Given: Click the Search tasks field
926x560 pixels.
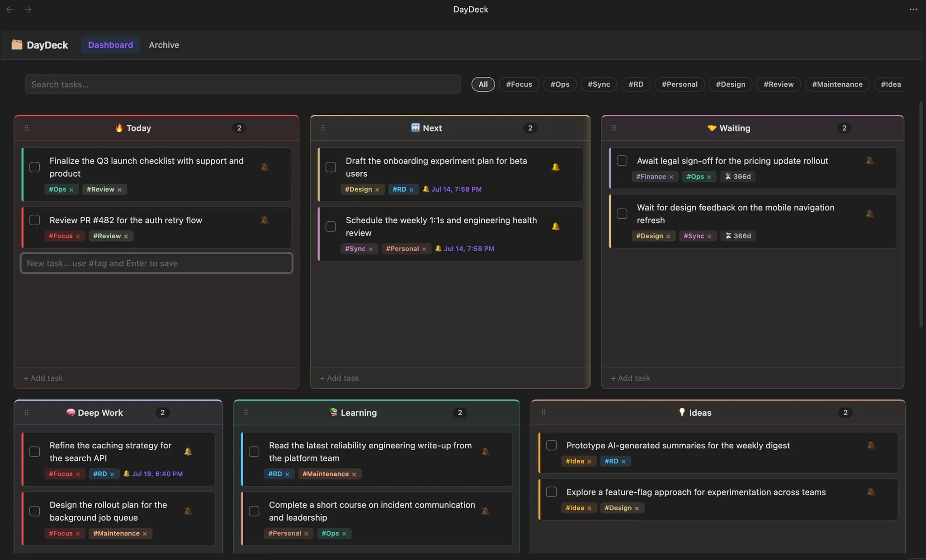Looking at the screenshot, I should [243, 84].
